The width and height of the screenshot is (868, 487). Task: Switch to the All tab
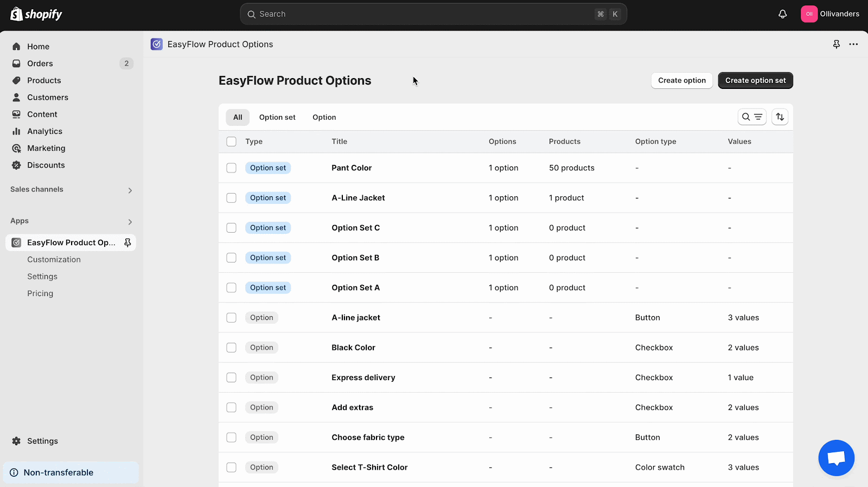click(x=238, y=117)
